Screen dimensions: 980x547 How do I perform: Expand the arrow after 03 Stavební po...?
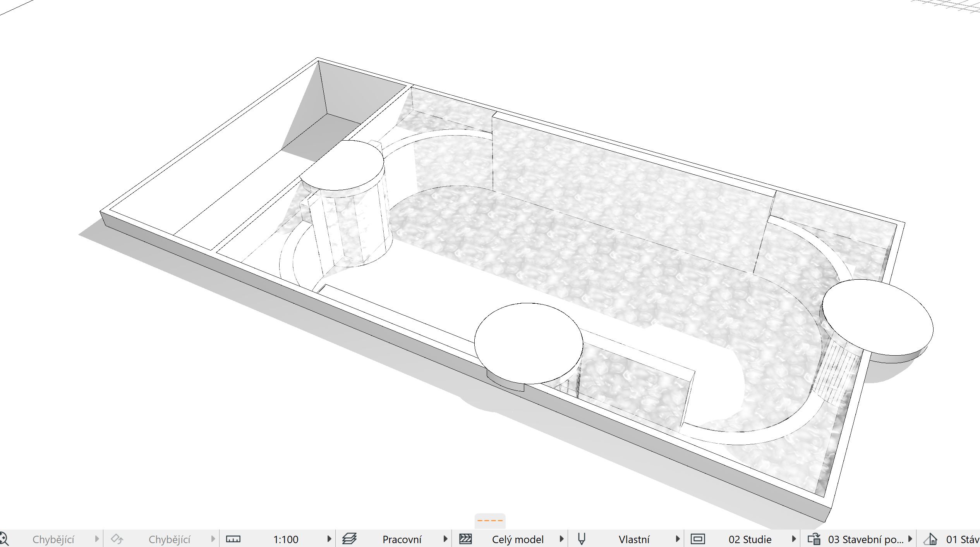tap(910, 539)
